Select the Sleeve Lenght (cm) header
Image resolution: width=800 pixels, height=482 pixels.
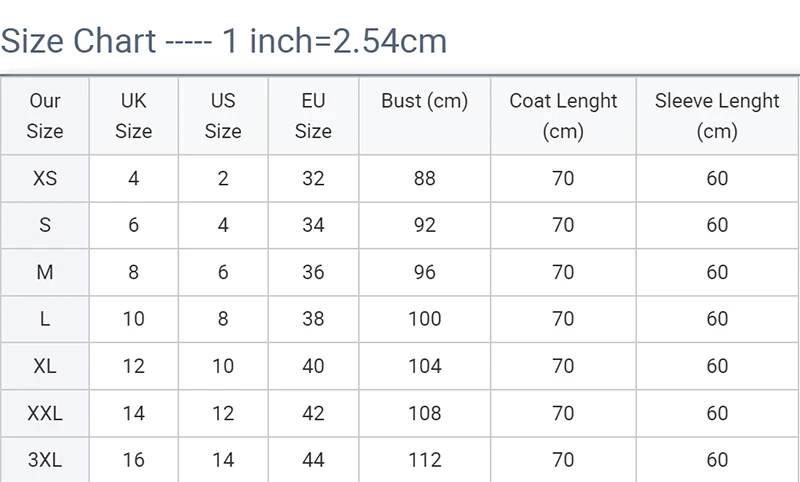pos(717,116)
